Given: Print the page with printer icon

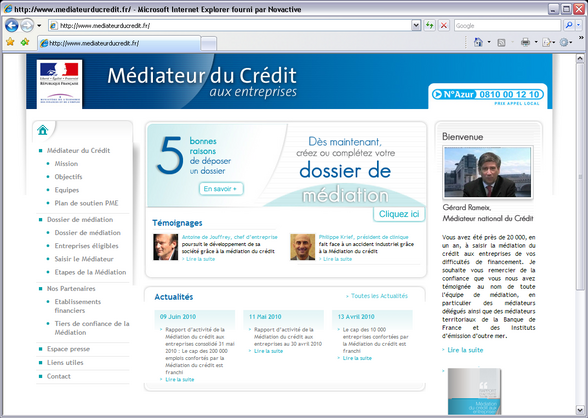Looking at the screenshot, I should (x=525, y=42).
